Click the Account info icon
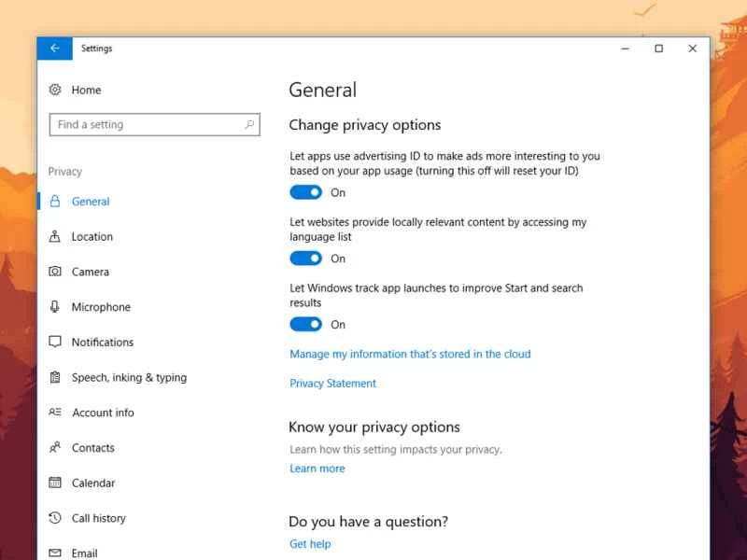Viewport: 747px width, 560px height. 54,413
